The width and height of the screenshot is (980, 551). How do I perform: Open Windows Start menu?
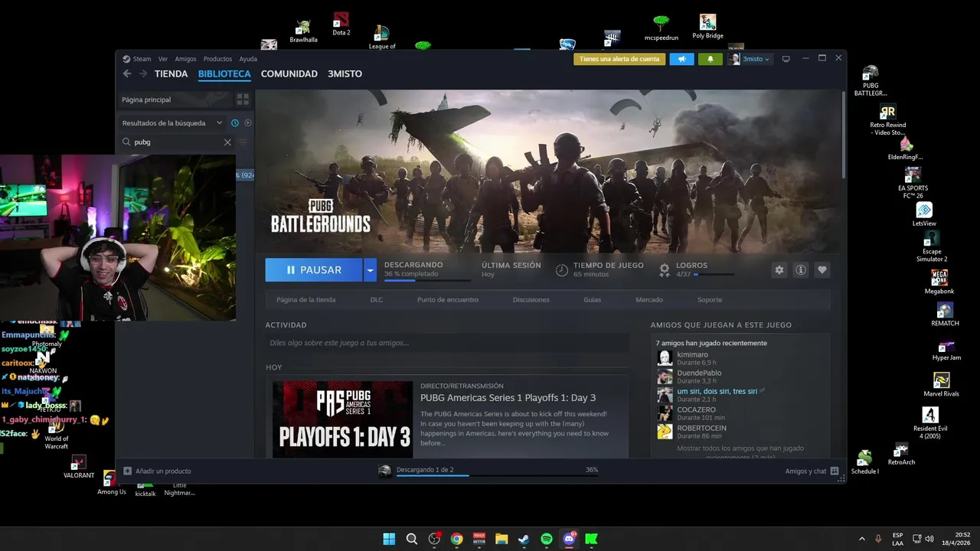click(389, 539)
